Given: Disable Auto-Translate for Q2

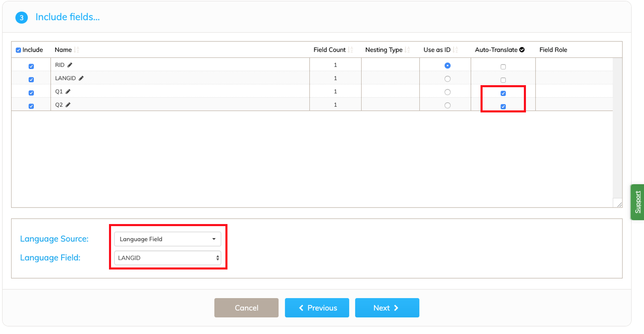Looking at the screenshot, I should [503, 106].
